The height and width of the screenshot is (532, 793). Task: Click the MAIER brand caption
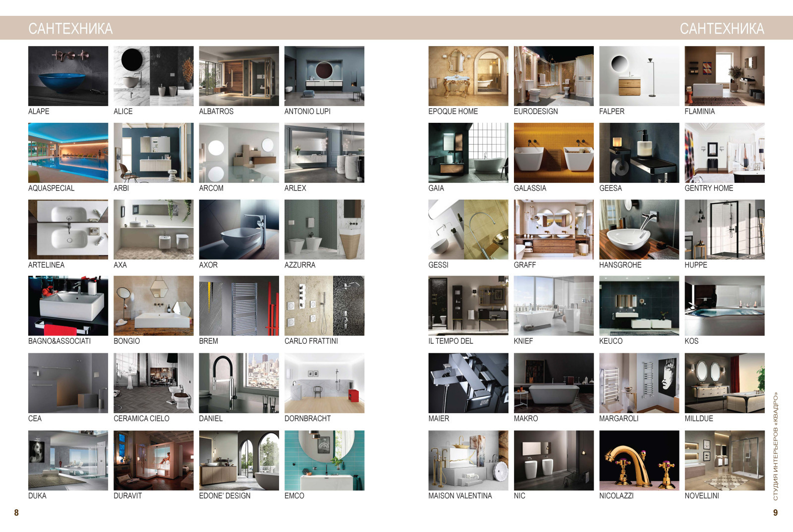[x=439, y=419]
